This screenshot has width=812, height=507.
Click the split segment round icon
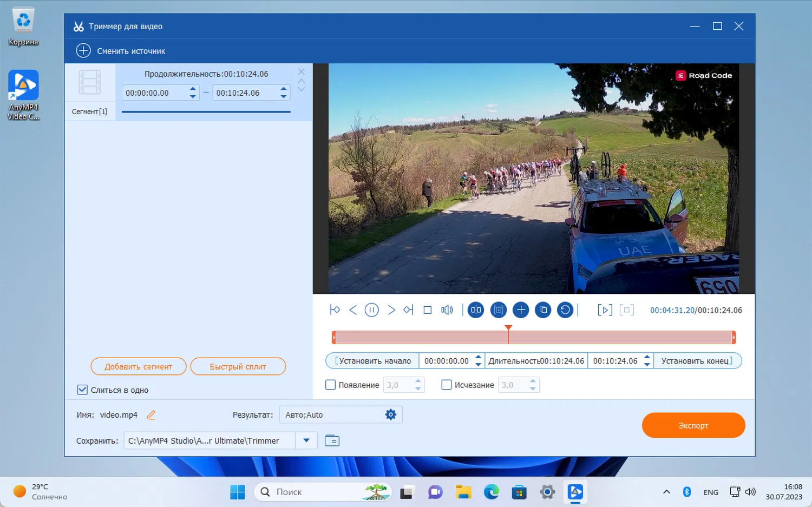point(476,310)
